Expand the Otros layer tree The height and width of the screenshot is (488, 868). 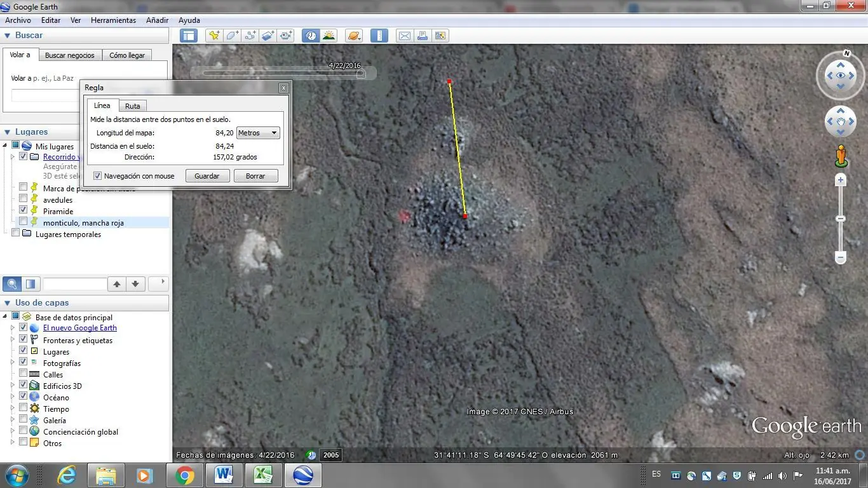click(12, 443)
